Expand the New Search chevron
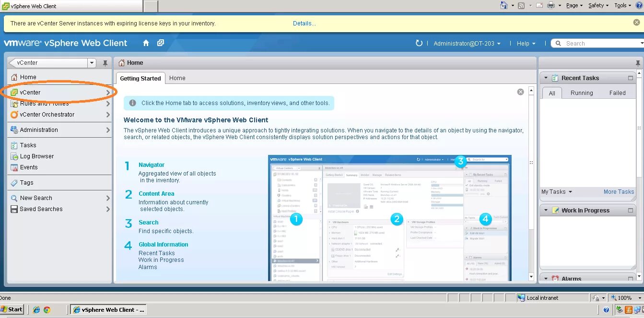 point(108,198)
